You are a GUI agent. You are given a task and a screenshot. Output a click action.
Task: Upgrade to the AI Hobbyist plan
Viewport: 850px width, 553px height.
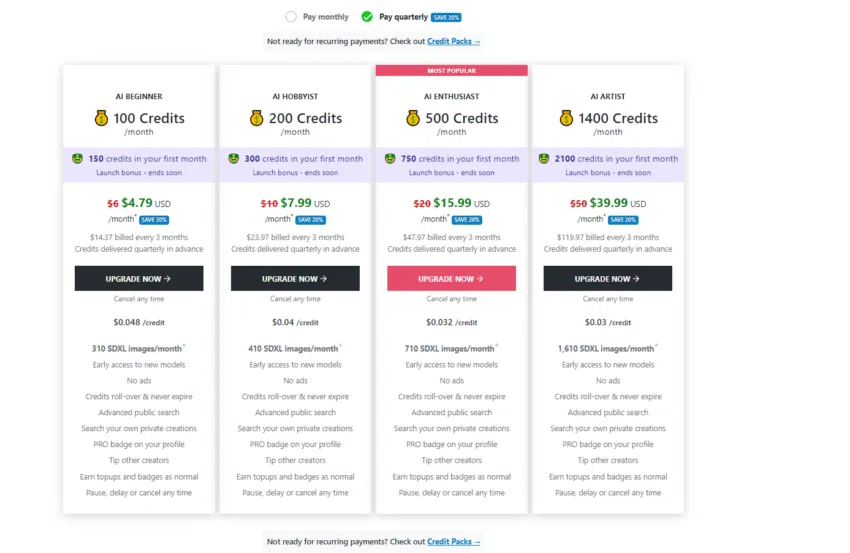[295, 279]
